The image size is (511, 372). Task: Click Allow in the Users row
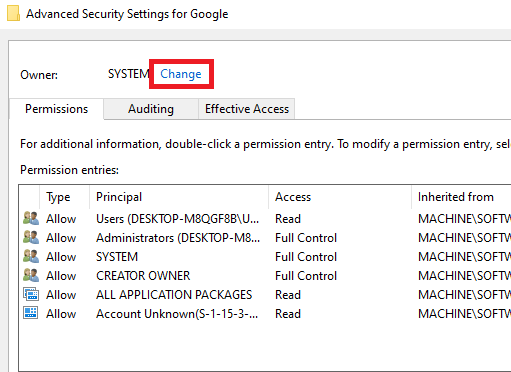click(61, 219)
